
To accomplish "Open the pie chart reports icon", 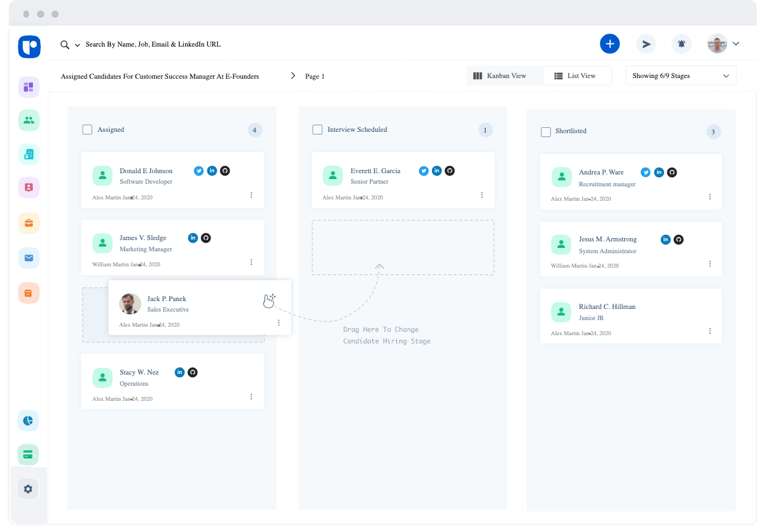I will click(x=29, y=420).
